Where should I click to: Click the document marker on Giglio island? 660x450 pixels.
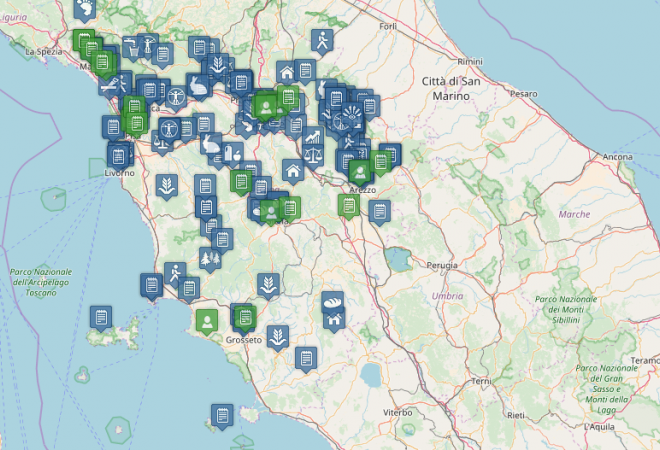[x=222, y=417]
